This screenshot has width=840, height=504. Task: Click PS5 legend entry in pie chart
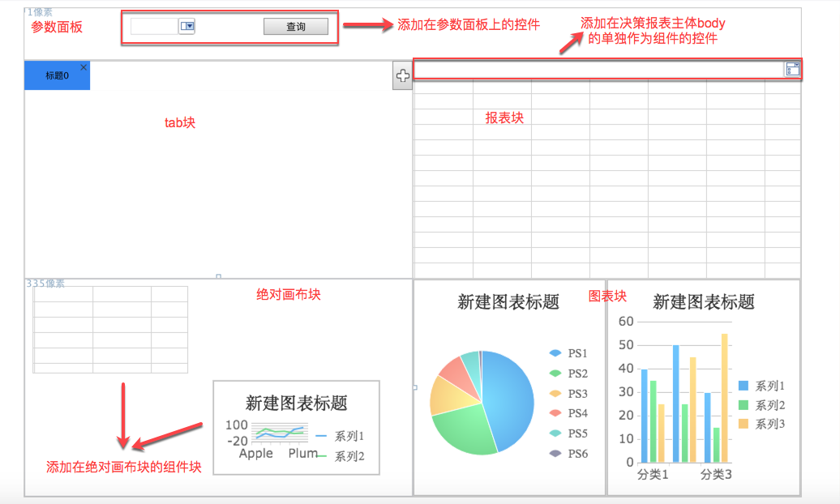(568, 434)
